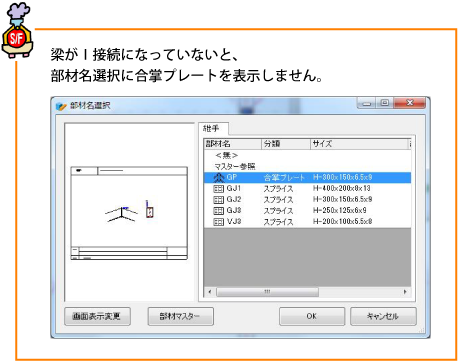Sort by 分類 column header
458x361 pixels.
[x=286, y=144]
